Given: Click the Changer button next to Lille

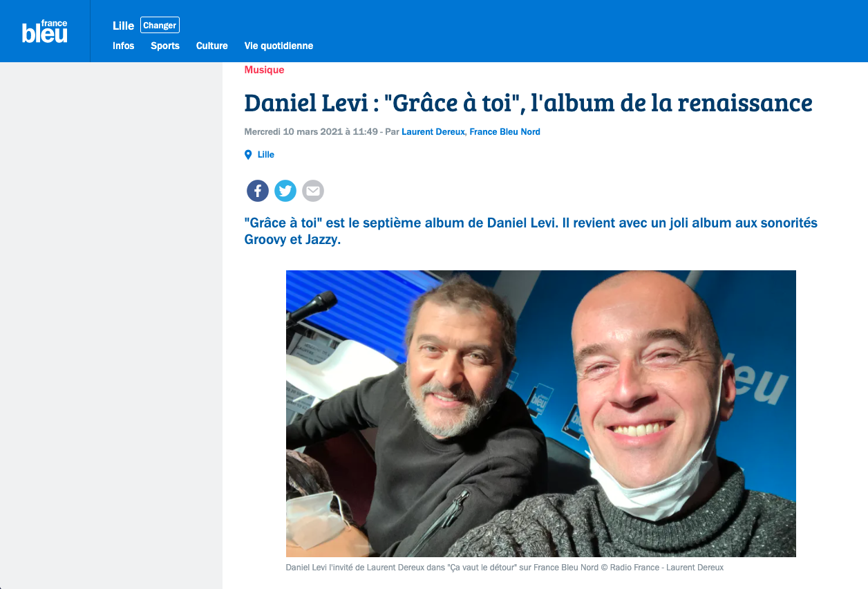Looking at the screenshot, I should (x=160, y=26).
